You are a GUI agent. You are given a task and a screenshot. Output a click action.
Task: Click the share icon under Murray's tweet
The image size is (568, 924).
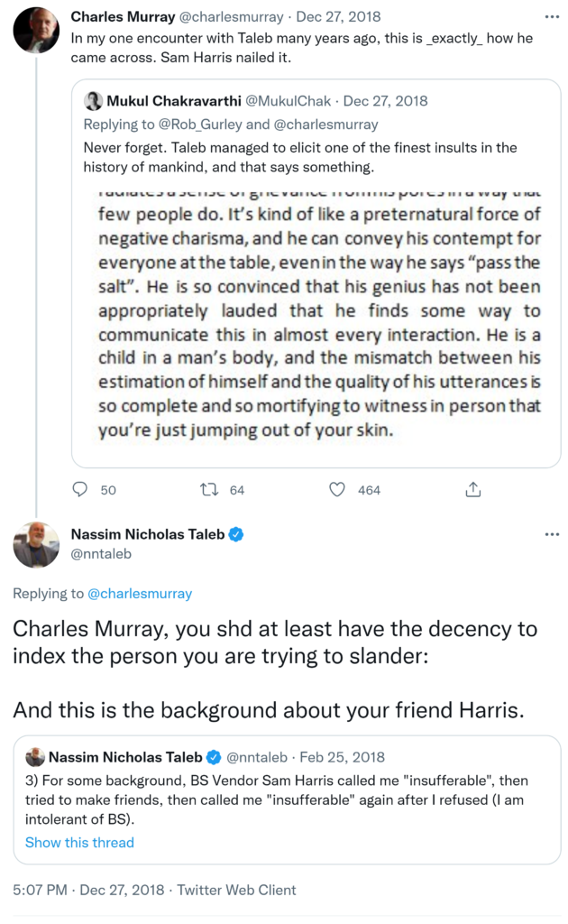(x=472, y=489)
